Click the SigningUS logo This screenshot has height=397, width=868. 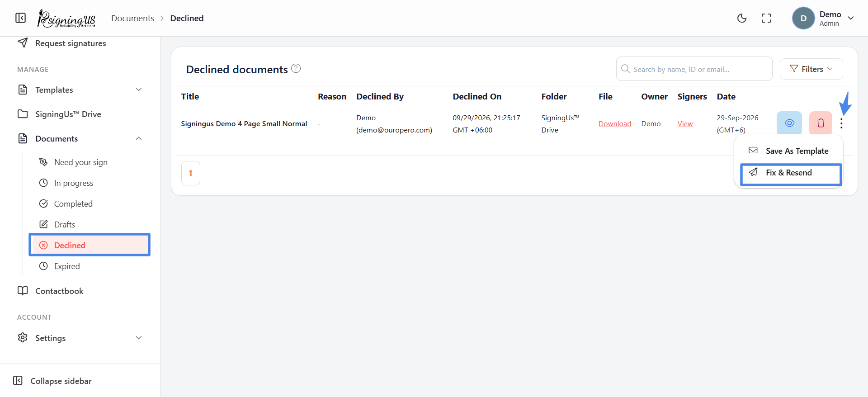pos(66,19)
